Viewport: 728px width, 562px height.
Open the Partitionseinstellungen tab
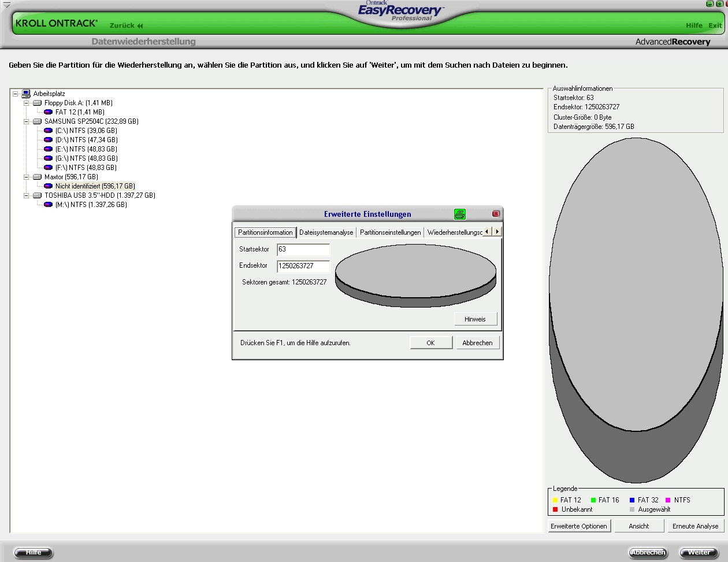pyautogui.click(x=391, y=232)
